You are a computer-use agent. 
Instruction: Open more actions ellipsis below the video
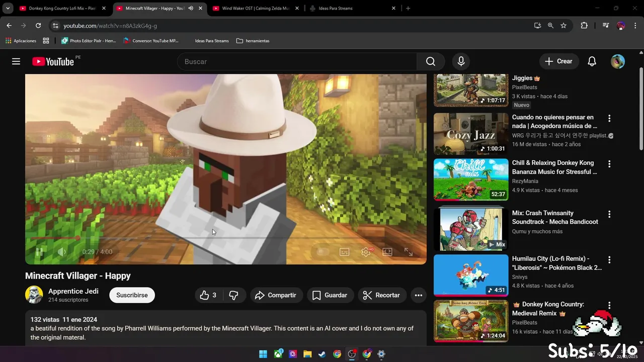click(x=419, y=295)
